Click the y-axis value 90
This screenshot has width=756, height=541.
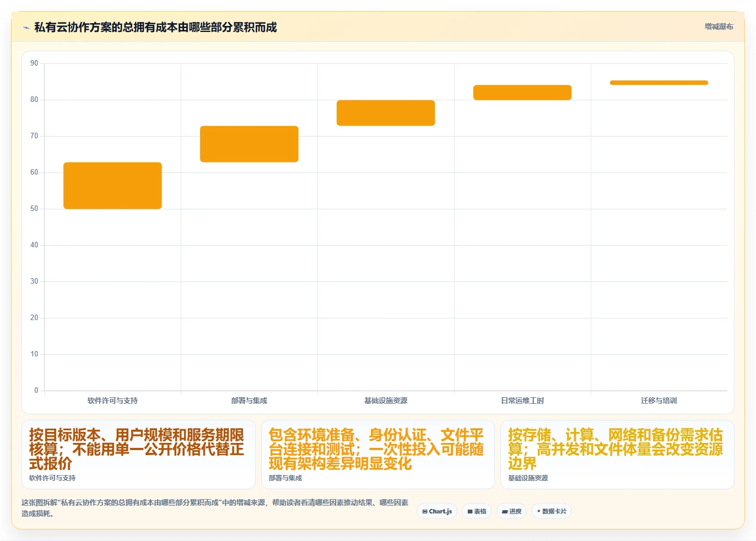click(x=34, y=63)
